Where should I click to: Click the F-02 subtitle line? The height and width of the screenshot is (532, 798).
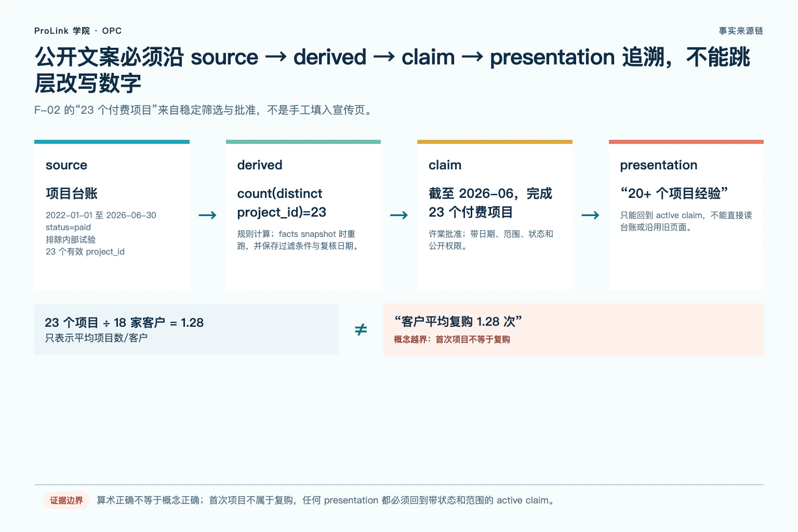coord(205,110)
